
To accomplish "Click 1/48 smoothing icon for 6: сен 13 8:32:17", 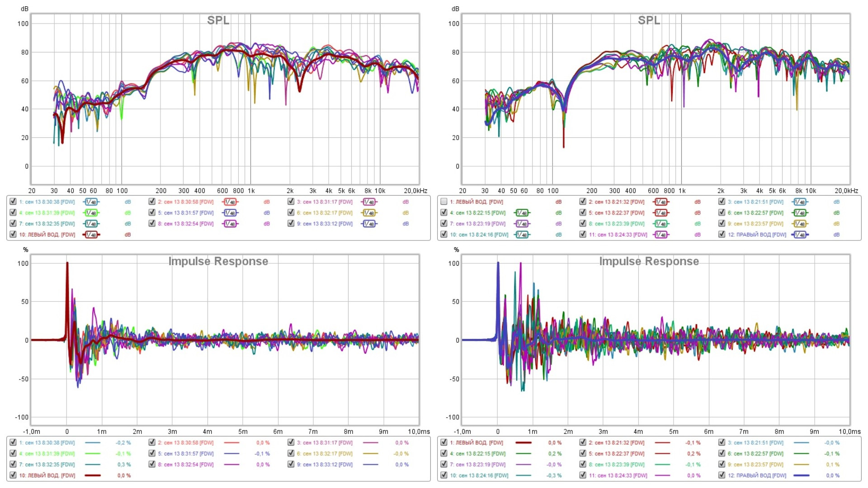I will pos(369,213).
